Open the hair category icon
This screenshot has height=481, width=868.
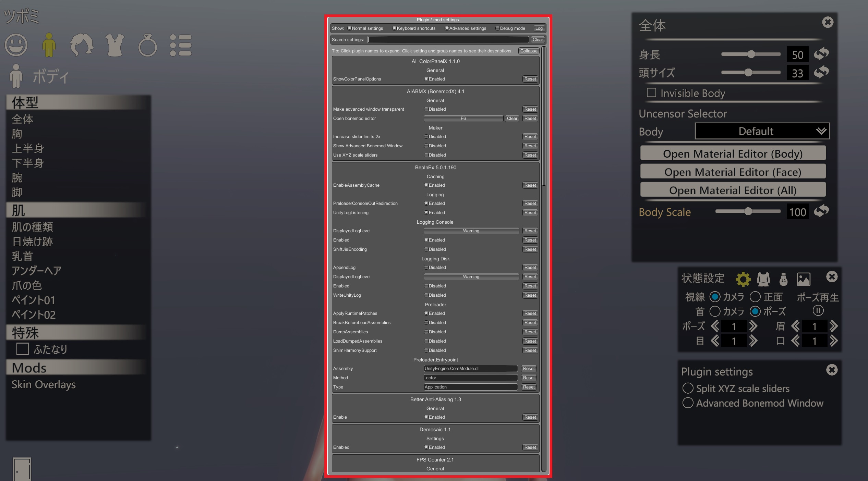tap(82, 45)
